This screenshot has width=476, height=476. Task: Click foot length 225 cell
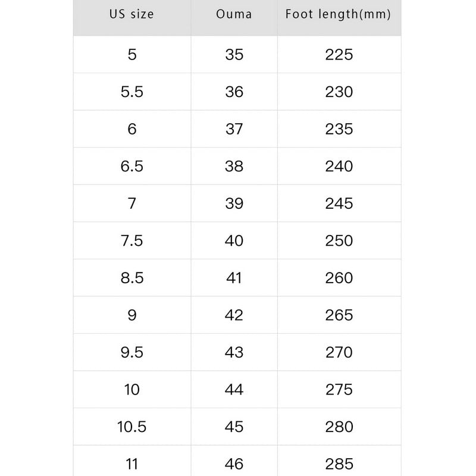339,55
